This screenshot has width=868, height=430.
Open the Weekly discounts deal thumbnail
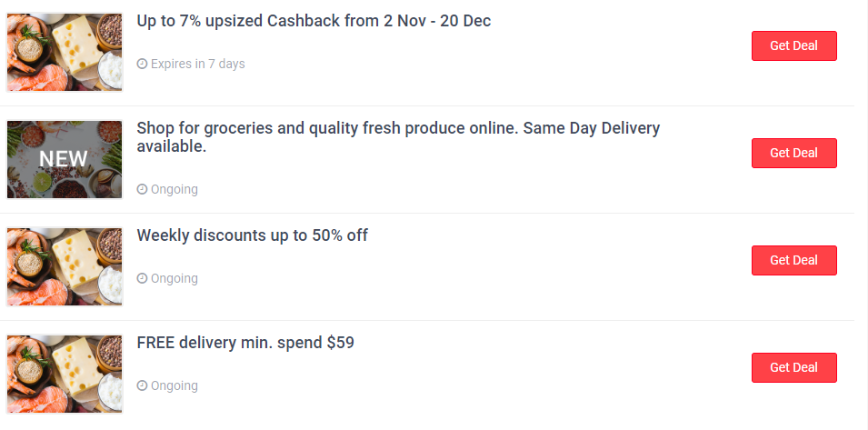point(65,266)
